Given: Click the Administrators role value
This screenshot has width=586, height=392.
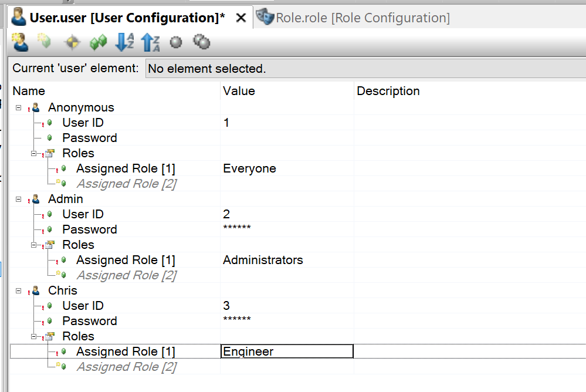Looking at the screenshot, I should point(263,260).
